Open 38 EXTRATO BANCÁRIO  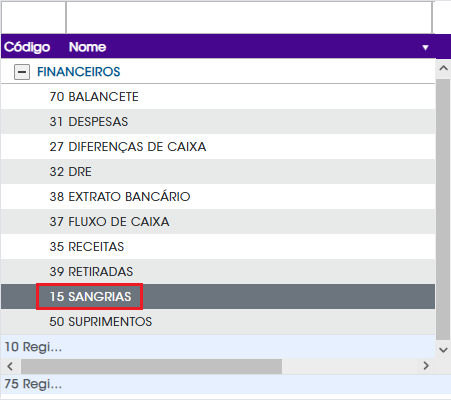218,197
